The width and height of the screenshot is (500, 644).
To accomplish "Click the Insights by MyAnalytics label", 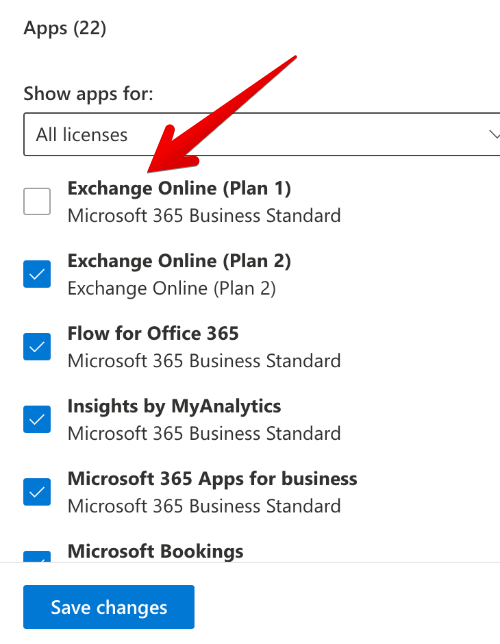I will click(x=174, y=407).
